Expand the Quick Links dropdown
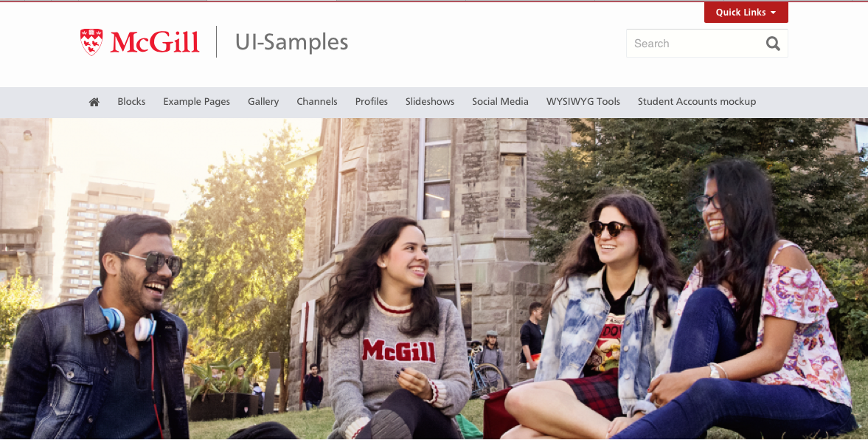The width and height of the screenshot is (868, 440). click(x=746, y=13)
